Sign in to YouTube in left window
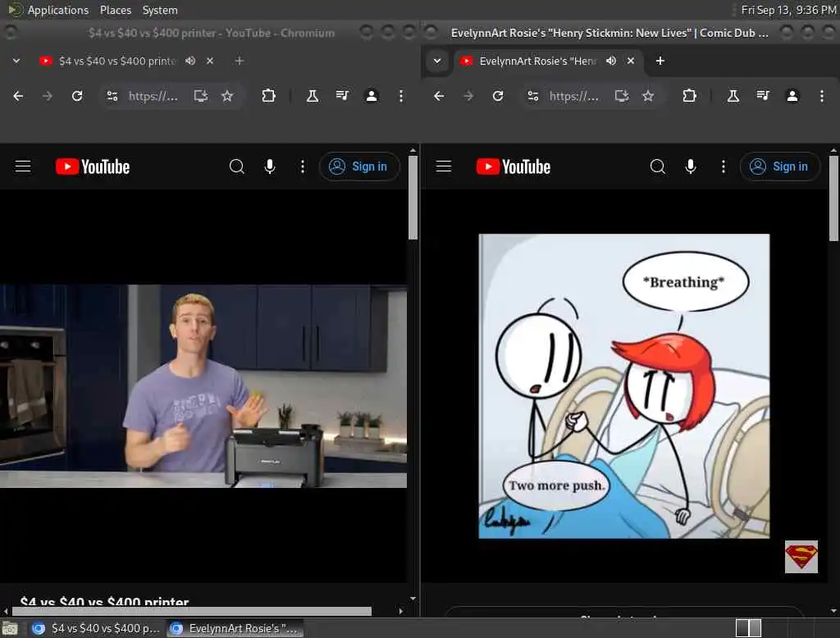 [359, 166]
